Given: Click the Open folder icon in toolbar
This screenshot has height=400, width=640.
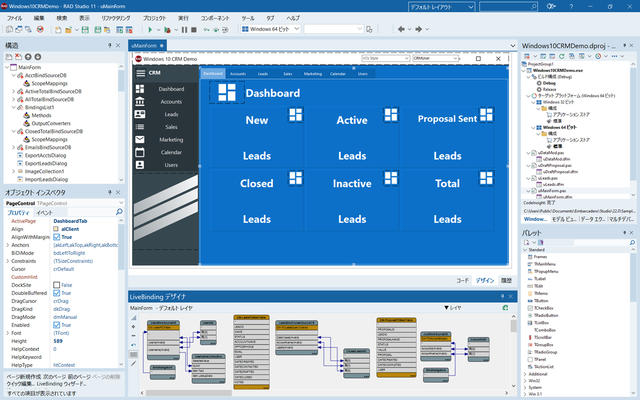Looking at the screenshot, I should tap(68, 29).
